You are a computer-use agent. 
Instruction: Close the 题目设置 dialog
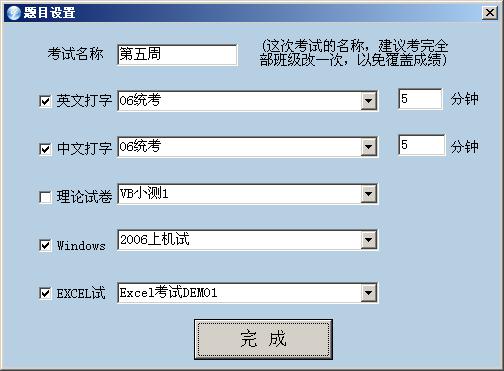(490, 13)
